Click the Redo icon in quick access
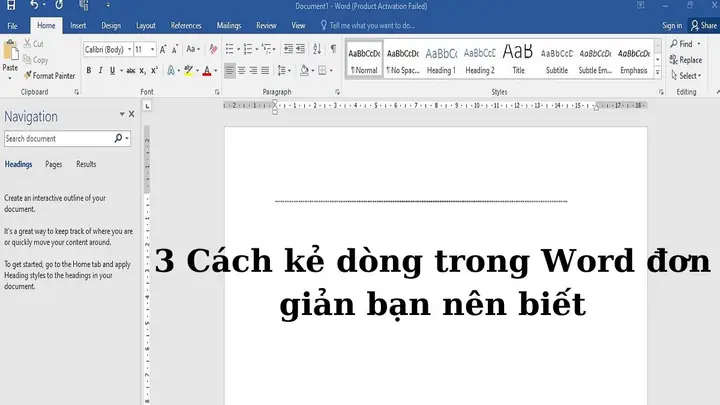Screen dimensions: 720x405 [x=59, y=5]
